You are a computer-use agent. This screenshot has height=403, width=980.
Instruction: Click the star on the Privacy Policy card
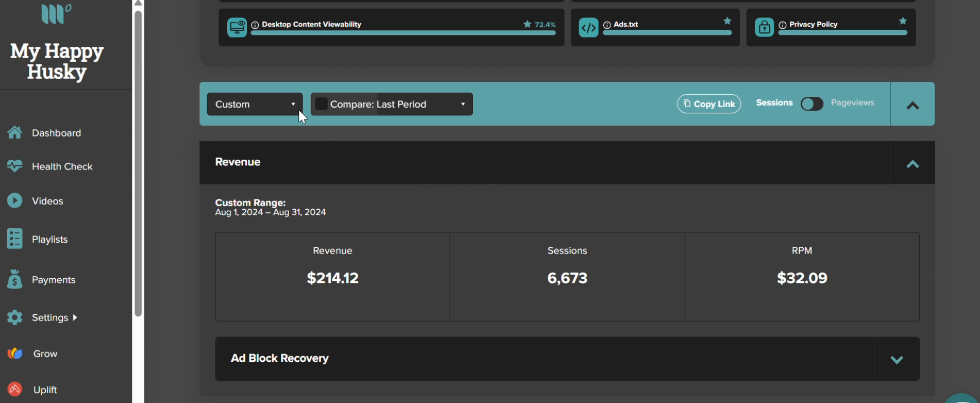903,21
